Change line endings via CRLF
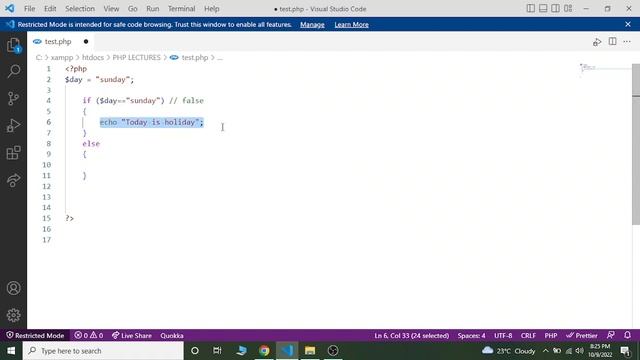The width and height of the screenshot is (640, 360). (x=528, y=336)
